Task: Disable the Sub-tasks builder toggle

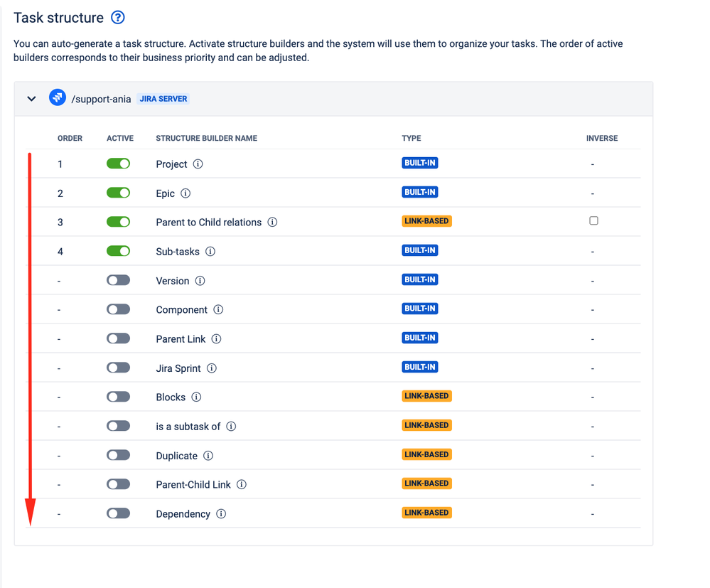Action: (x=118, y=251)
